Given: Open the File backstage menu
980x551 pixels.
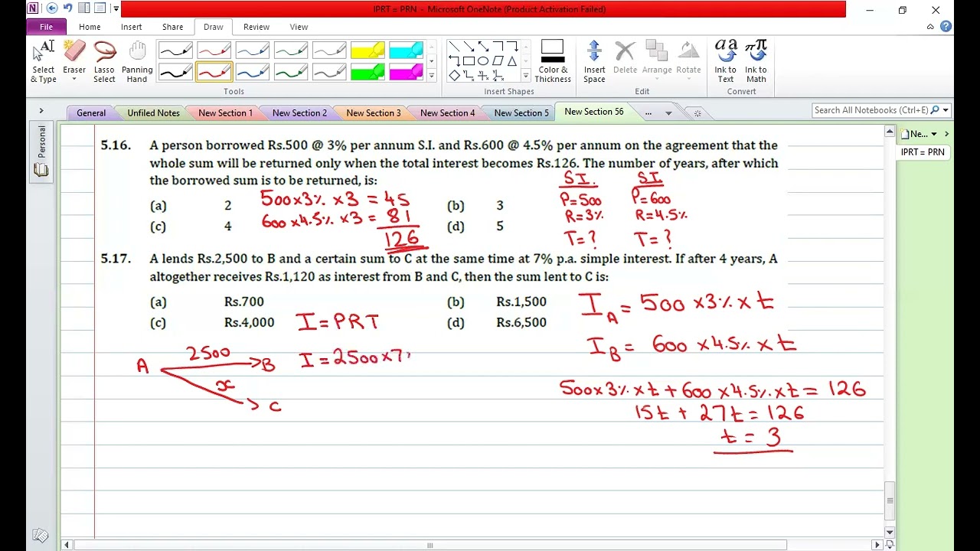Looking at the screenshot, I should point(47,27).
